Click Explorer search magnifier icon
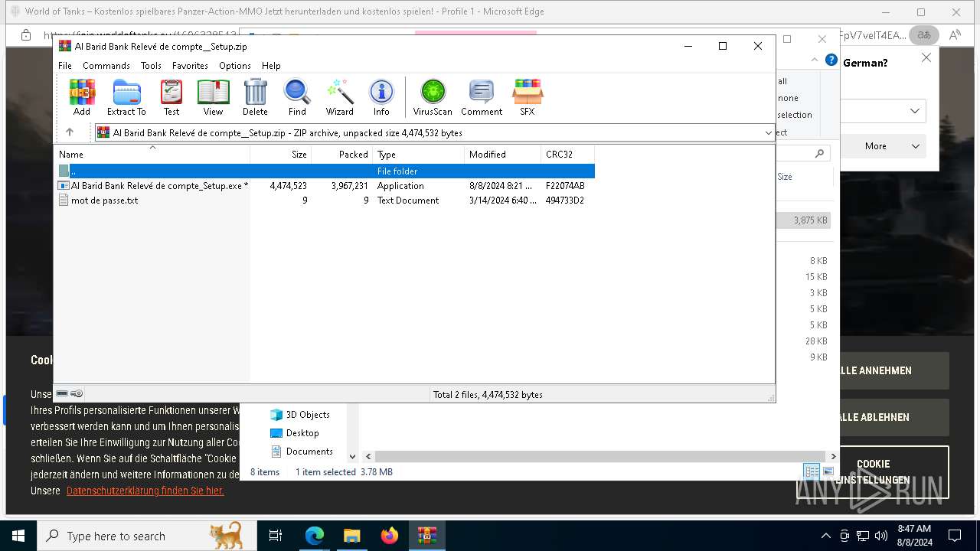 click(x=819, y=154)
